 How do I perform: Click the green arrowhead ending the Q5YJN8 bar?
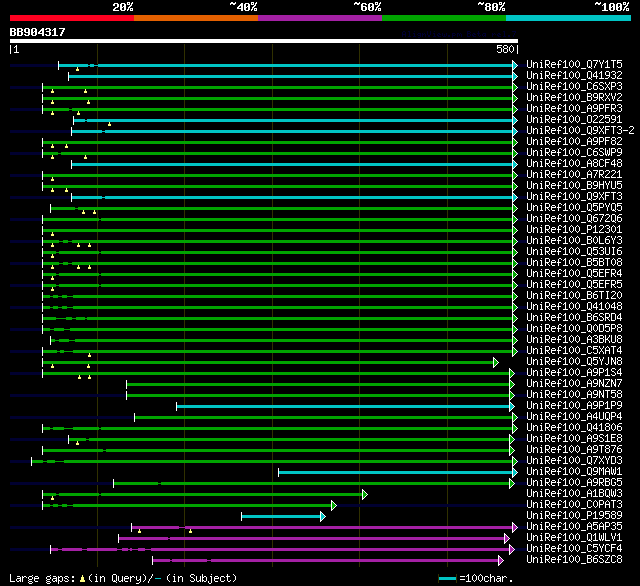496,362
